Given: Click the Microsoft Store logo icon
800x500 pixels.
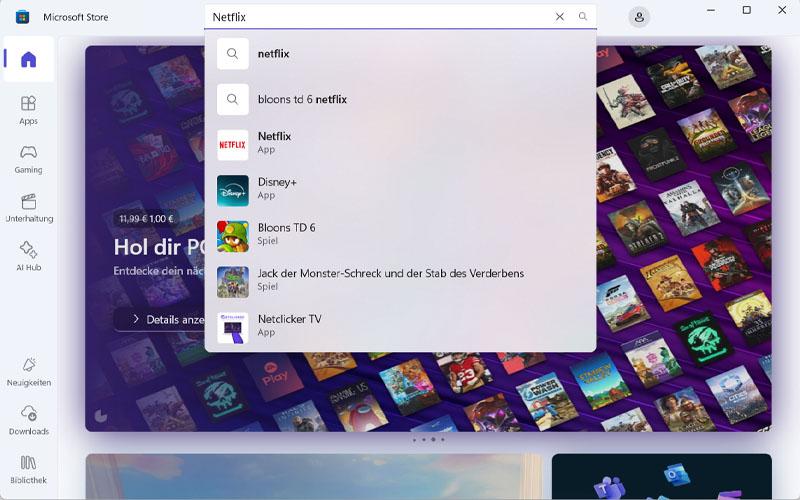Looking at the screenshot, I should click(22, 17).
